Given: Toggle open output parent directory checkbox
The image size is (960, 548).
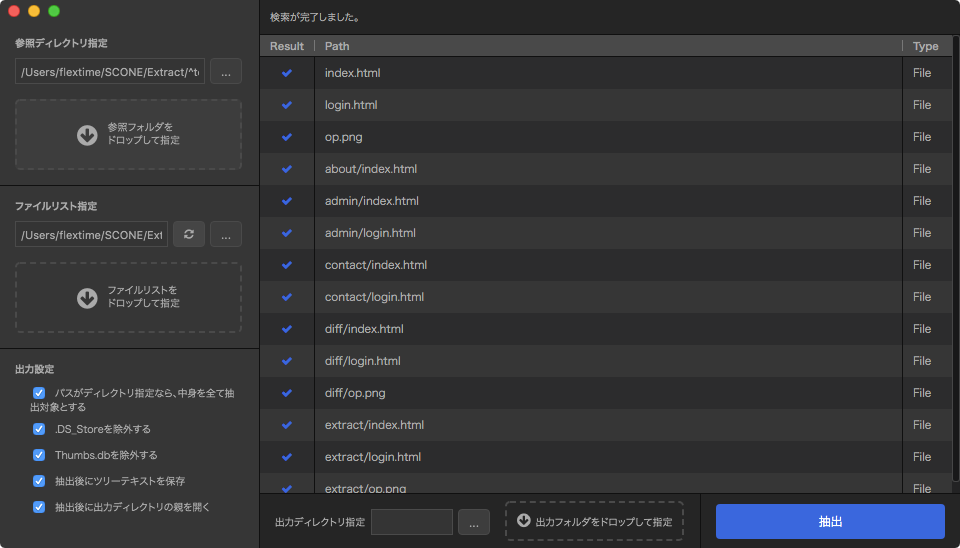Looking at the screenshot, I should click(x=39, y=507).
